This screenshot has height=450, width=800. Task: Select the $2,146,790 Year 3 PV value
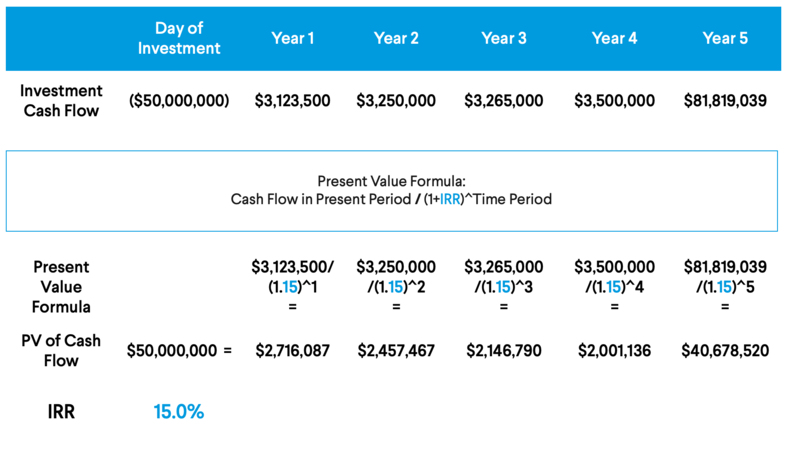[504, 351]
